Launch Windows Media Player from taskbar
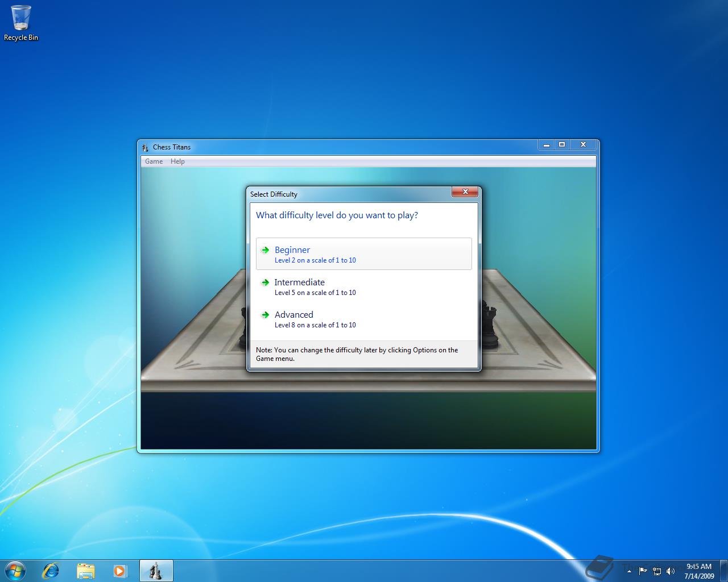 (x=120, y=571)
